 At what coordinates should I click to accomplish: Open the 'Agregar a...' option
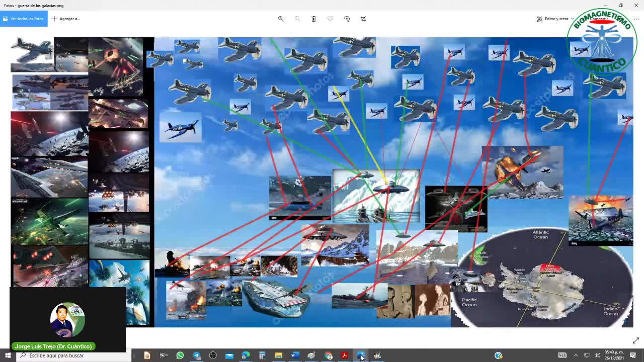coord(66,19)
